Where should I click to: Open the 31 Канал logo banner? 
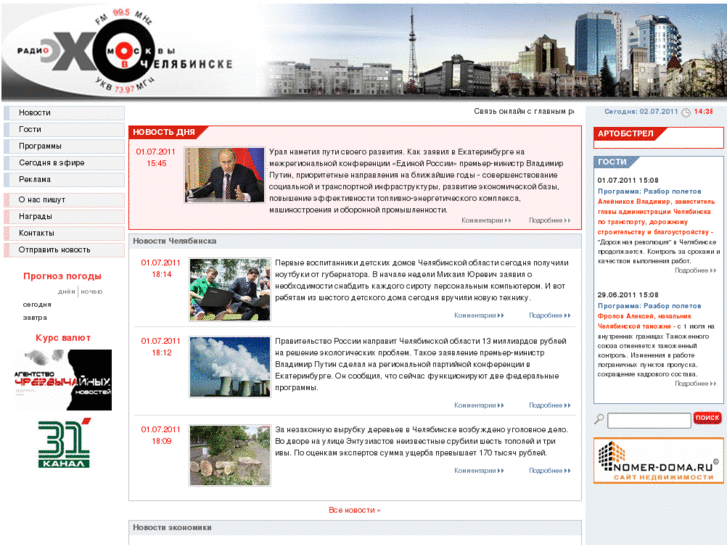(x=64, y=443)
